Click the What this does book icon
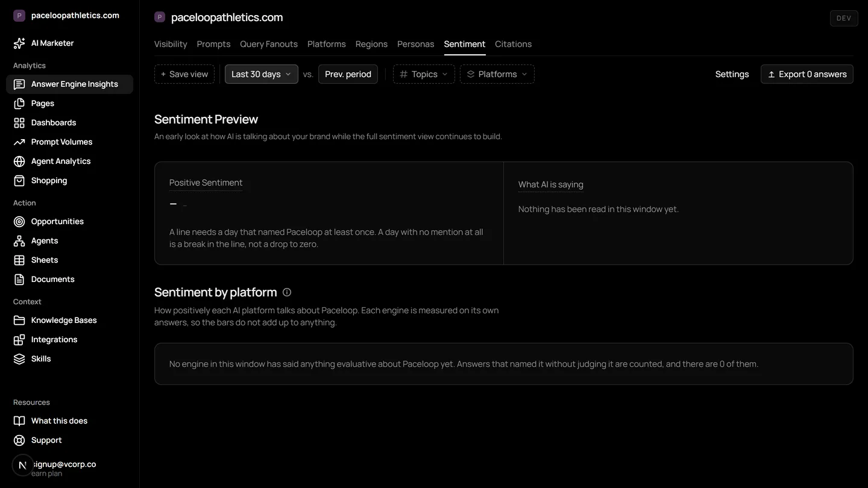The width and height of the screenshot is (868, 488). click(x=19, y=421)
